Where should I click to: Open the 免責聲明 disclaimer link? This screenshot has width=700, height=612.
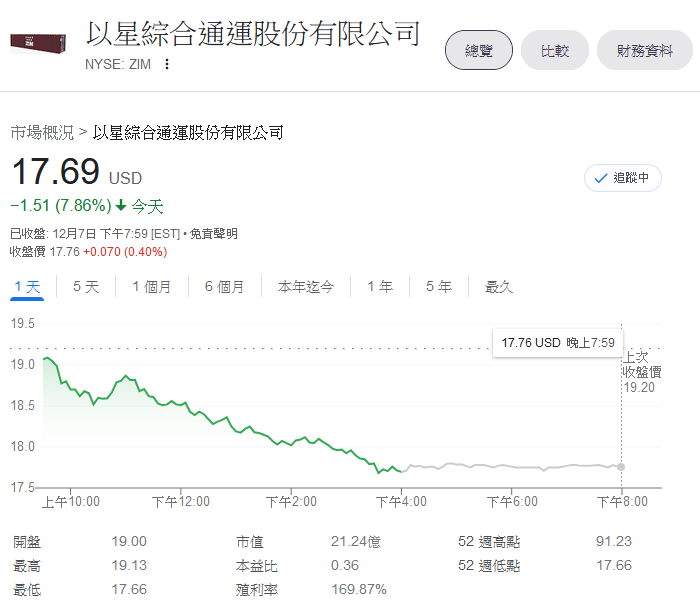pos(213,233)
